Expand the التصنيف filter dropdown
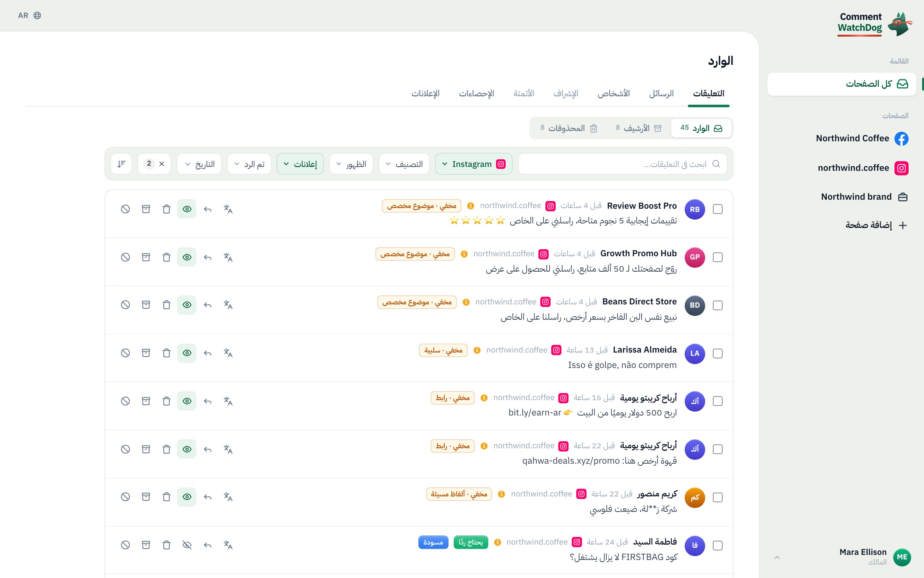924x578 pixels. tap(404, 164)
